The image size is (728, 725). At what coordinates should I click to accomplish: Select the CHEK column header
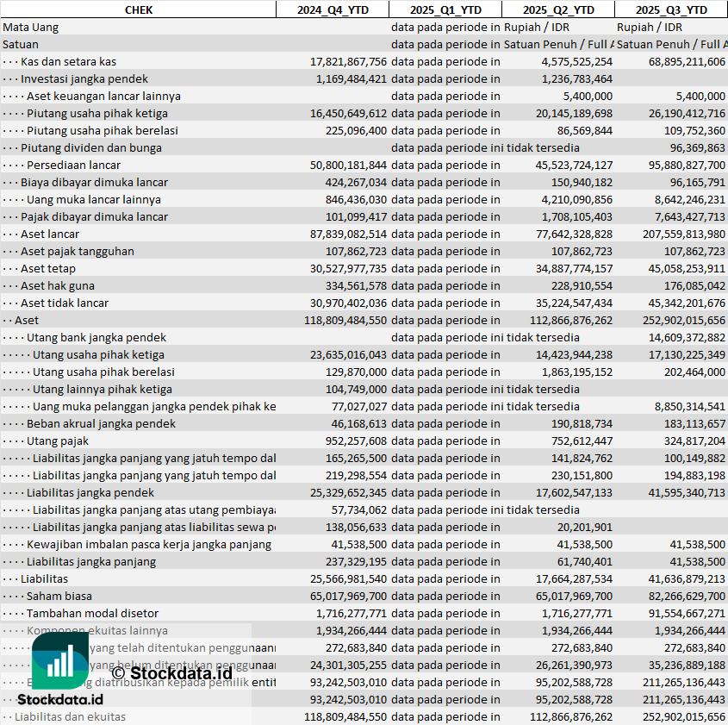pos(138,9)
